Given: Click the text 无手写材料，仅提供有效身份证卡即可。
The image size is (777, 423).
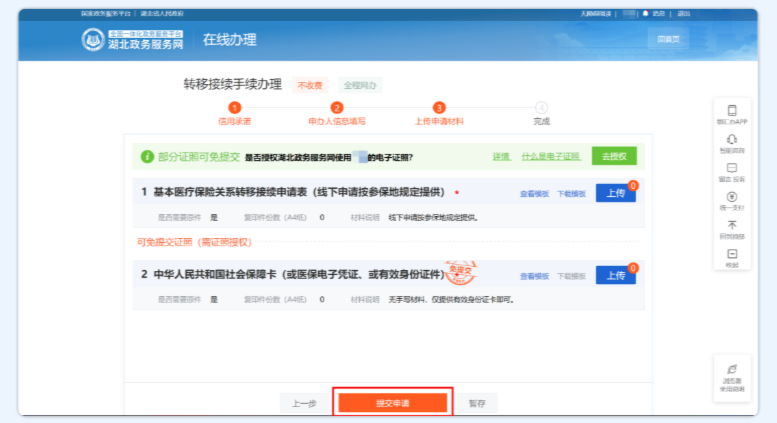Looking at the screenshot, I should [x=451, y=300].
